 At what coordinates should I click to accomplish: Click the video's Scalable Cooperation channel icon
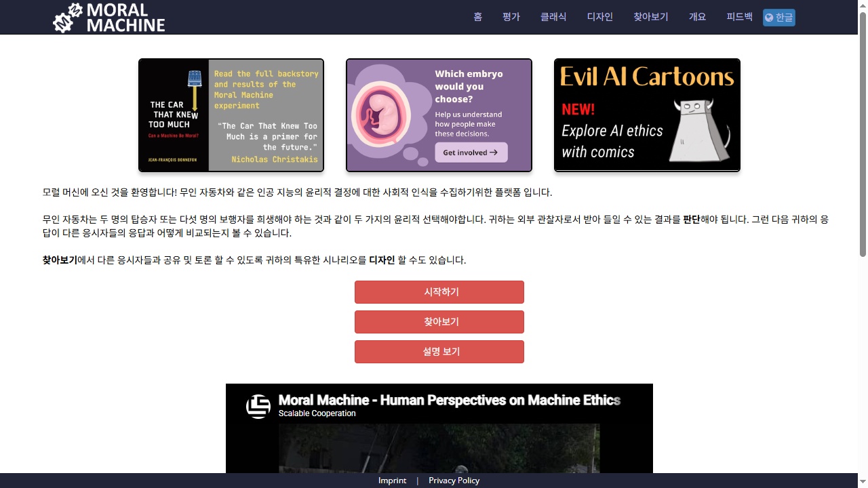(258, 407)
